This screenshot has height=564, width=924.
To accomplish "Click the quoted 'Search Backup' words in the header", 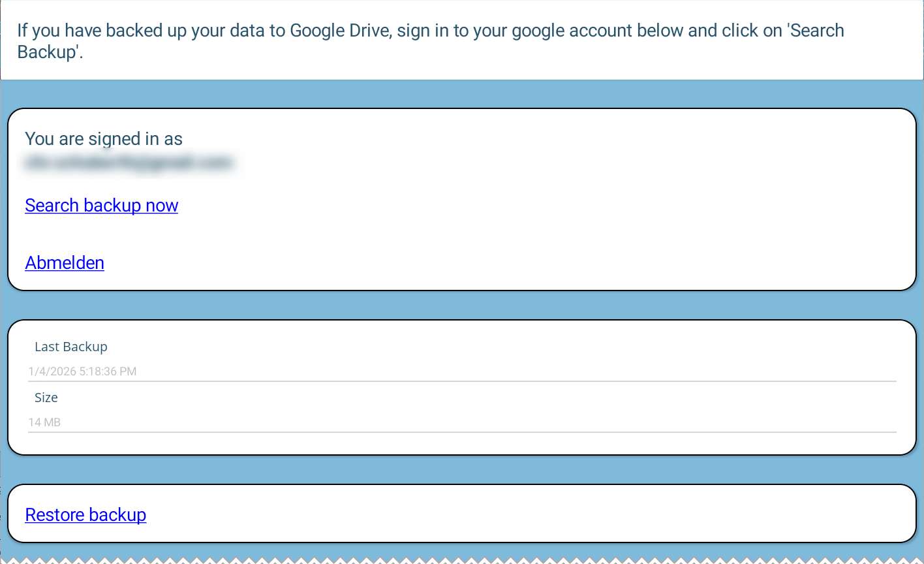I will point(816,31).
